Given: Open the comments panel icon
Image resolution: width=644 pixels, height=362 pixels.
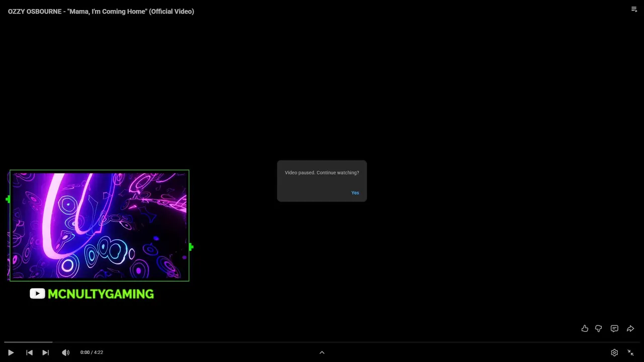Looking at the screenshot, I should coord(614,328).
